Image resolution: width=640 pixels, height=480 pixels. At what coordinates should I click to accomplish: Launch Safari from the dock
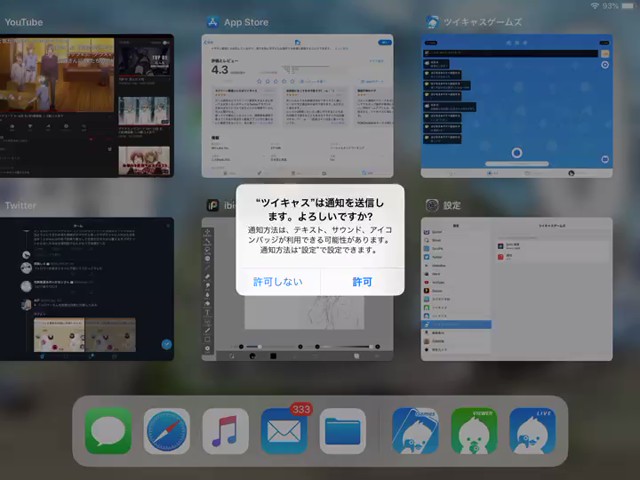167,431
